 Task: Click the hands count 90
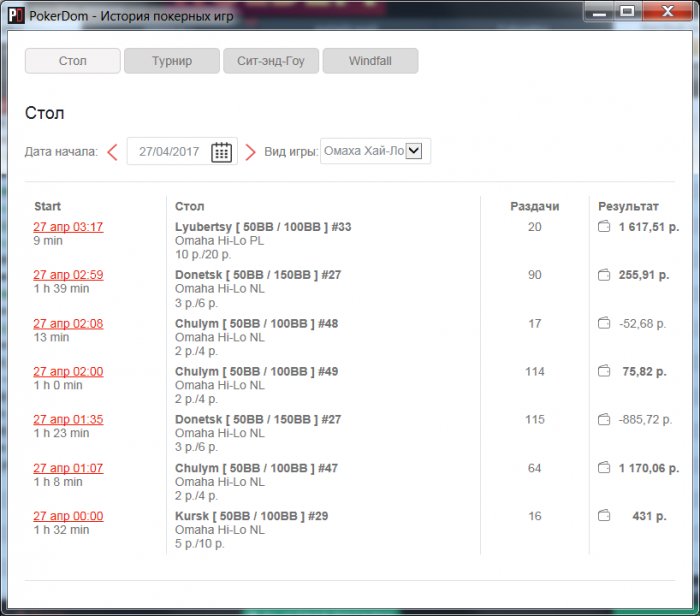point(534,275)
